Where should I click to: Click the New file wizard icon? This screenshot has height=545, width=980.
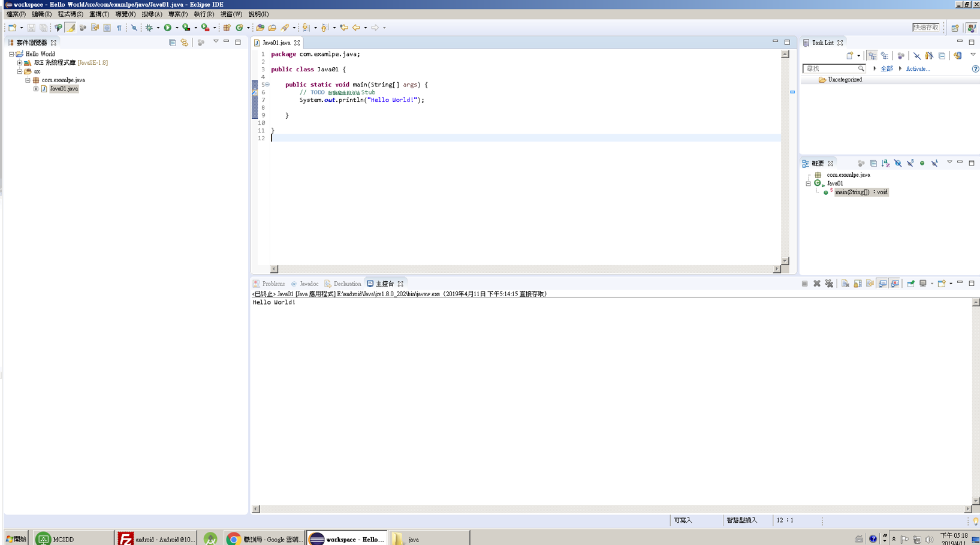(12, 28)
